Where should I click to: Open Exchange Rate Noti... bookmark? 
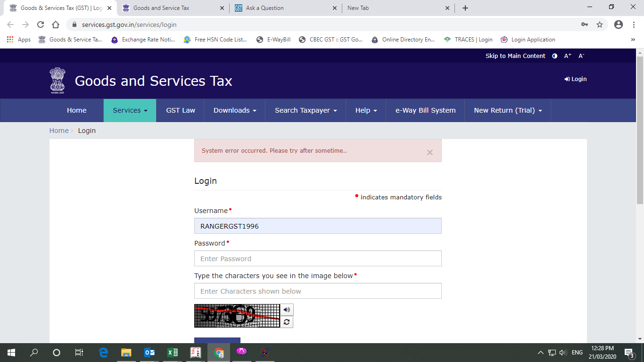coord(143,40)
